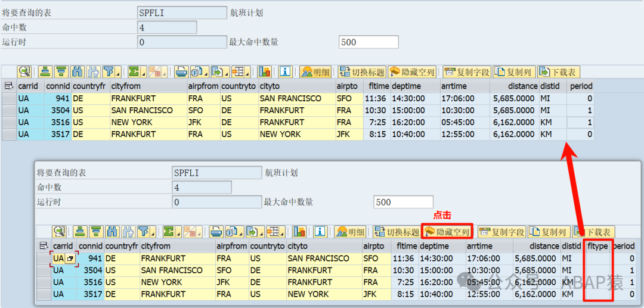Screen dimensions: 644x308
Task: Select row 3516 via lower table row selector
Action: pos(44,282)
